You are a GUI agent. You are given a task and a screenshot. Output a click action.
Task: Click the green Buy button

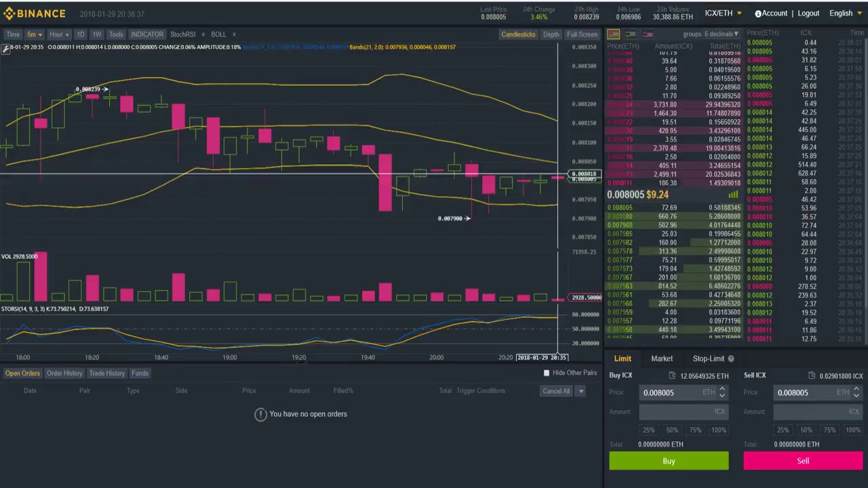pos(669,461)
